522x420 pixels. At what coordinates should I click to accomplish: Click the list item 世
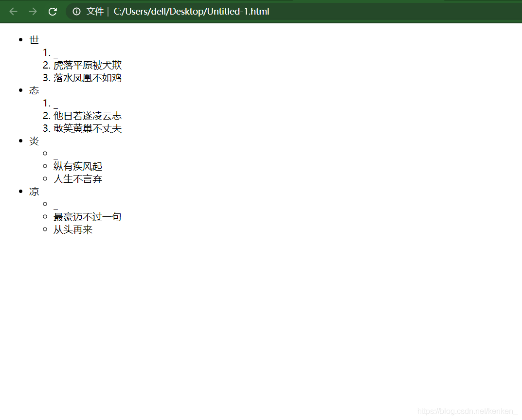click(34, 40)
